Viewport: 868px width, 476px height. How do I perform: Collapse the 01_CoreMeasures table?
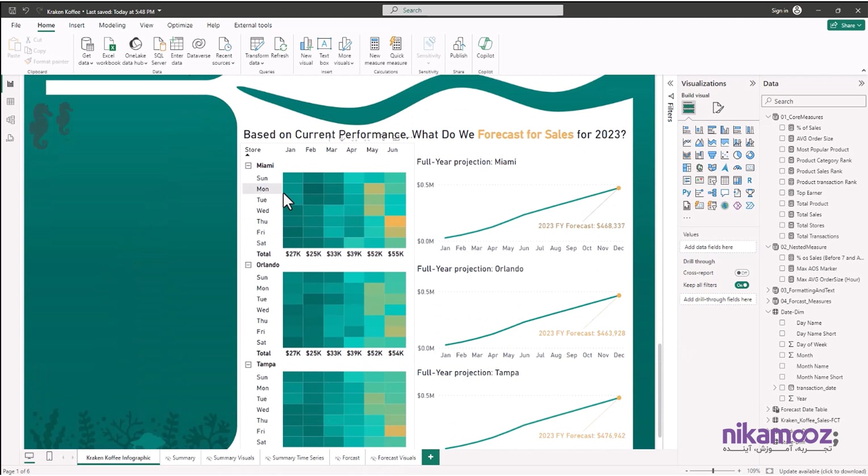pos(768,117)
